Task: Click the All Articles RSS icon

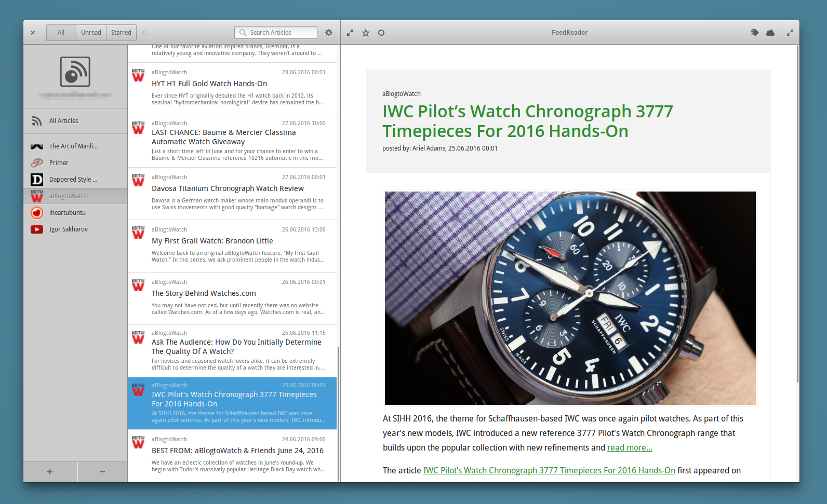Action: pos(37,121)
